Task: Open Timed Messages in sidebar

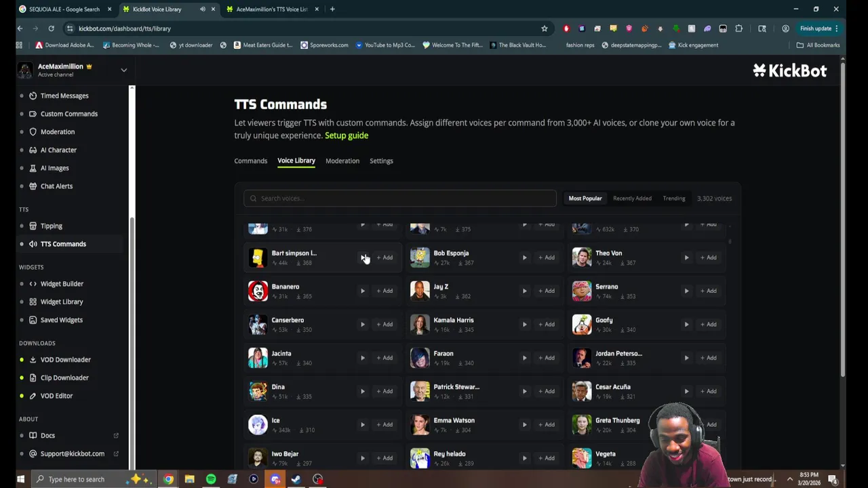Action: pyautogui.click(x=64, y=96)
